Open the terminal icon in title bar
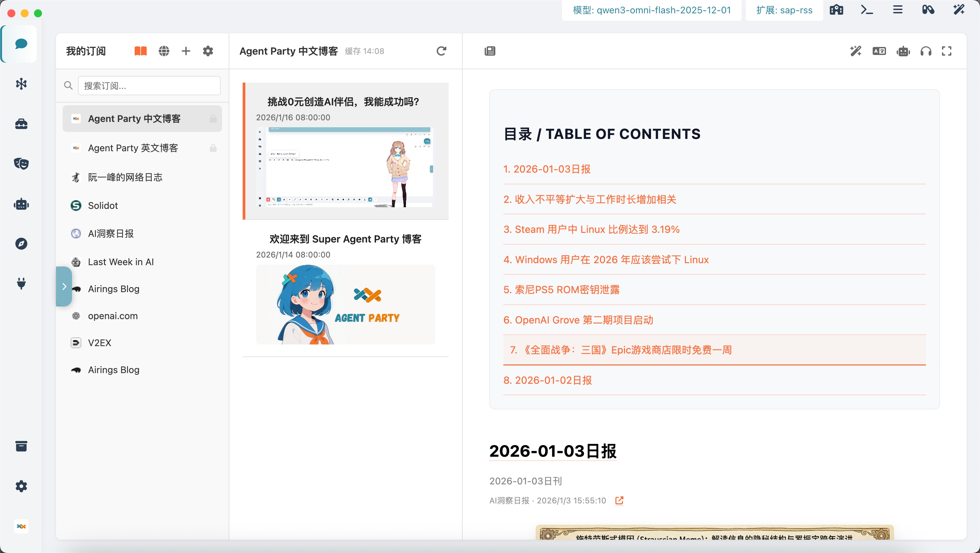980x553 pixels. (867, 10)
